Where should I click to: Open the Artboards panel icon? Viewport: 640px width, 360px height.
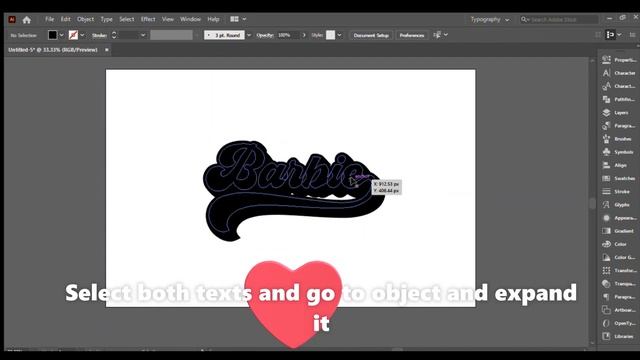tap(607, 310)
